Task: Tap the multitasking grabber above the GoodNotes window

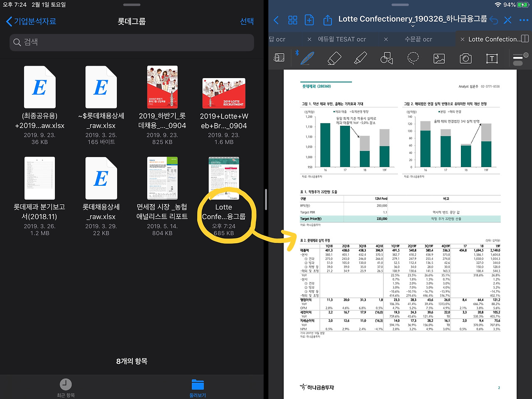Action: 400,5
